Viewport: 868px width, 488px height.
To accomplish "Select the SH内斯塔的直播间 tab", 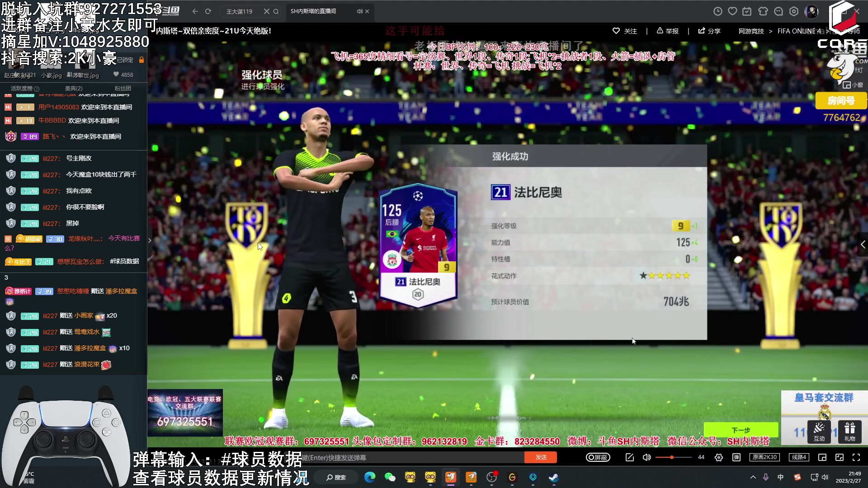I will 313,11.
